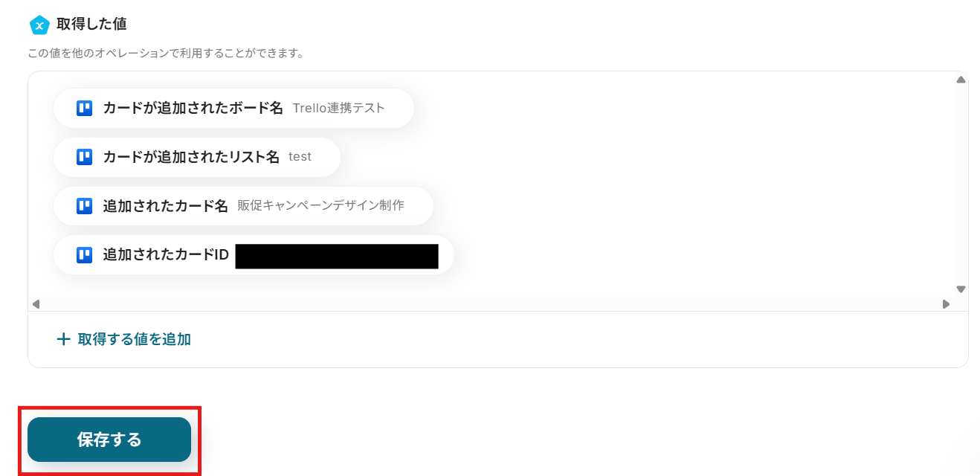This screenshot has width=980, height=476.
Task: Click the blue pentagon icon near 取得した値
Action: (x=39, y=25)
